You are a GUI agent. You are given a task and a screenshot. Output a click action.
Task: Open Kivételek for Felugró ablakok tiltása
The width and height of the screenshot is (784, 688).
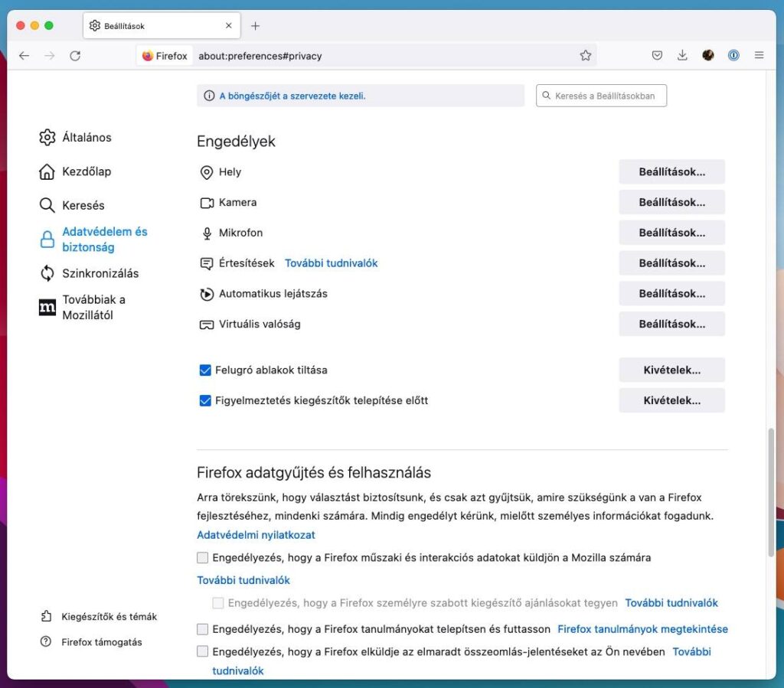pos(671,370)
